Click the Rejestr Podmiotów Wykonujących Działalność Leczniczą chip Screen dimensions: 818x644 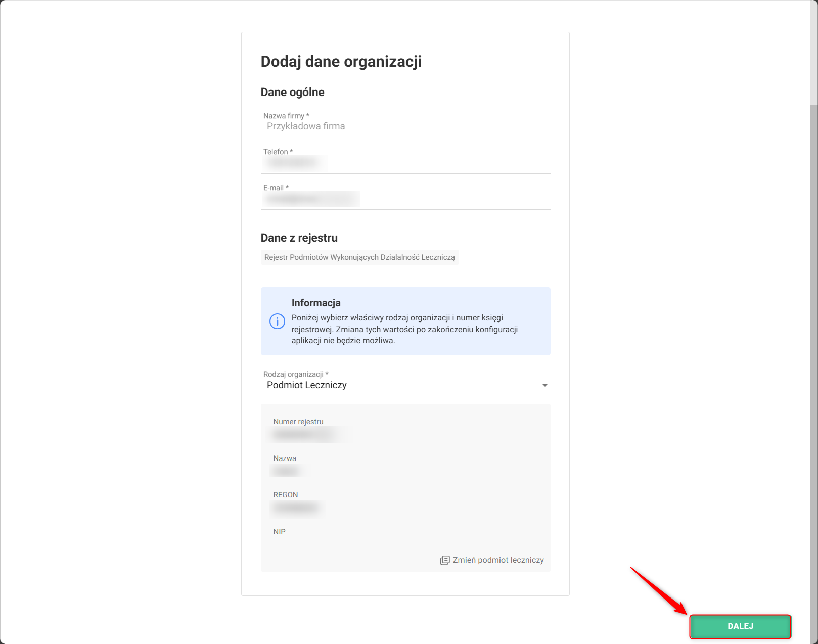(x=359, y=257)
